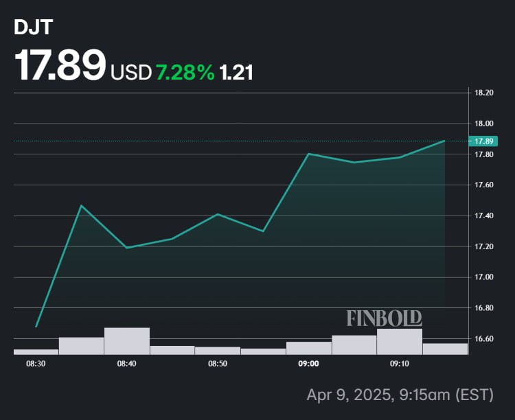This screenshot has height=420, width=515.
Task: Click the 17.00 price axis label
Action: point(484,277)
